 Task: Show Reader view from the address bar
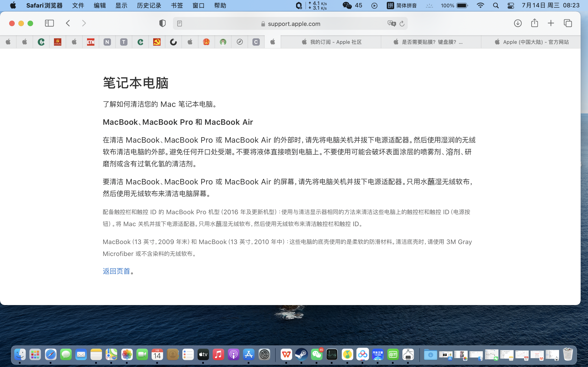(x=180, y=24)
